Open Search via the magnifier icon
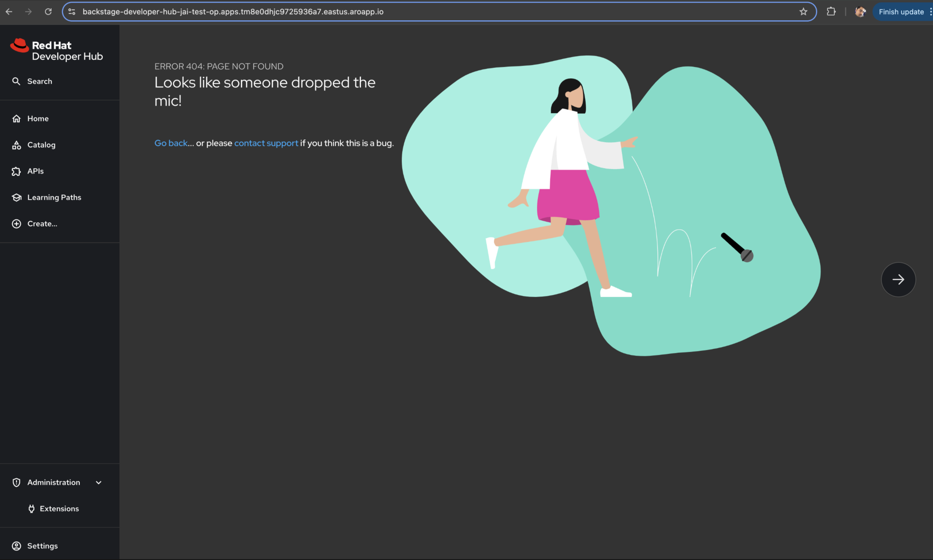Viewport: 933px width, 560px height. tap(16, 81)
